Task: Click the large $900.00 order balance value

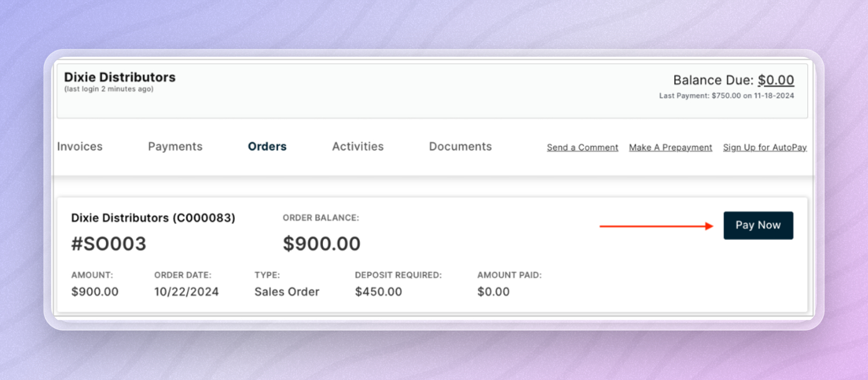Action: 322,244
